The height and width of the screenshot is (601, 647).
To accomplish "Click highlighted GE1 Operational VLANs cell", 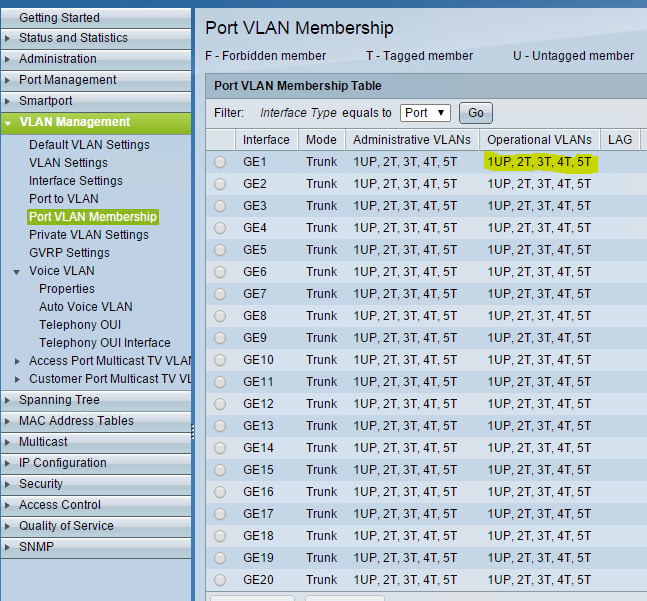I will coord(540,162).
